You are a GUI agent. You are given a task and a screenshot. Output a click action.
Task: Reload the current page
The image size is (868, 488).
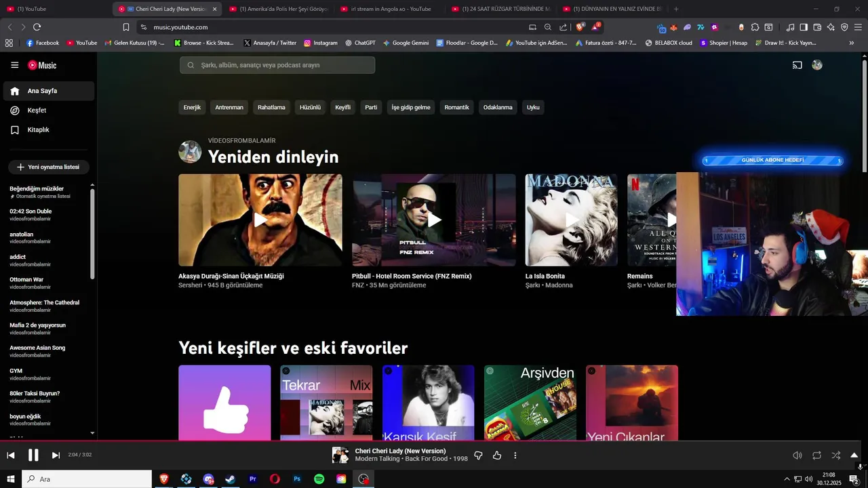[x=37, y=27]
